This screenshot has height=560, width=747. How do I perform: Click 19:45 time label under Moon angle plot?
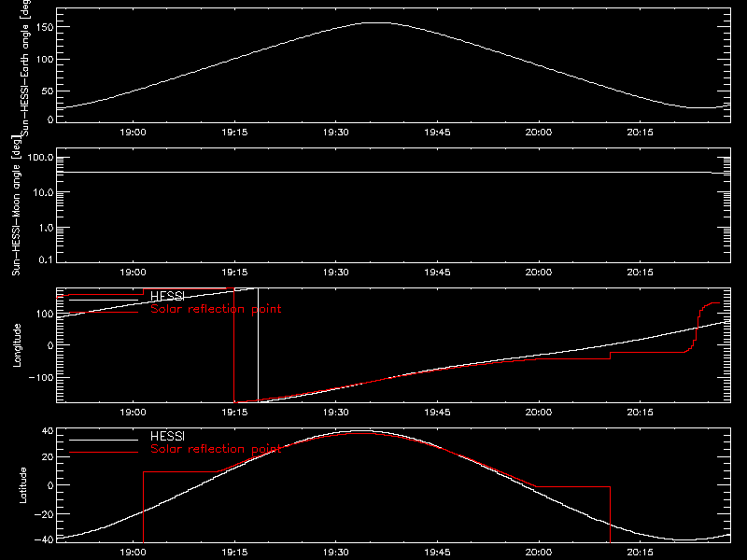[x=437, y=273]
